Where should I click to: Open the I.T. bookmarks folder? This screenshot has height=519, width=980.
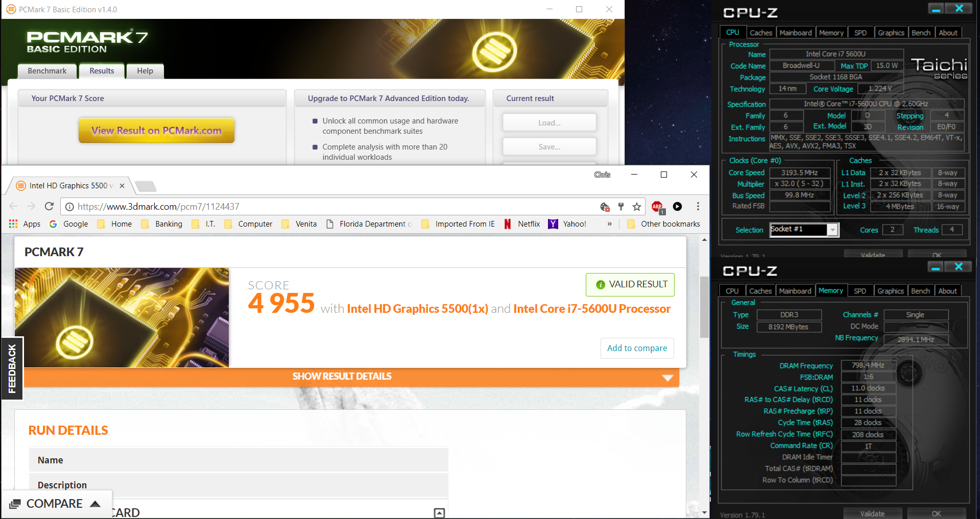tap(203, 224)
